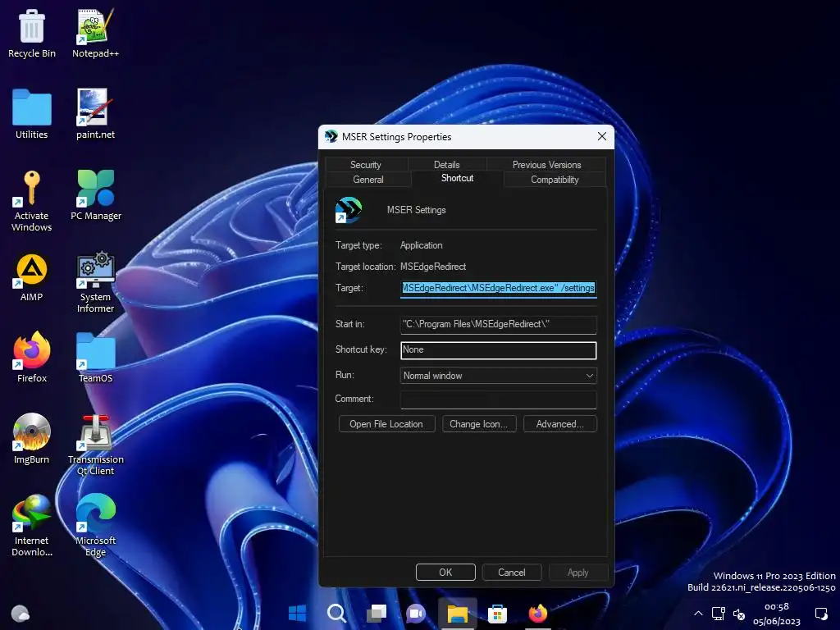Screen dimensions: 840x630
Task: Open the weather widget on taskbar
Action: tap(21, 613)
